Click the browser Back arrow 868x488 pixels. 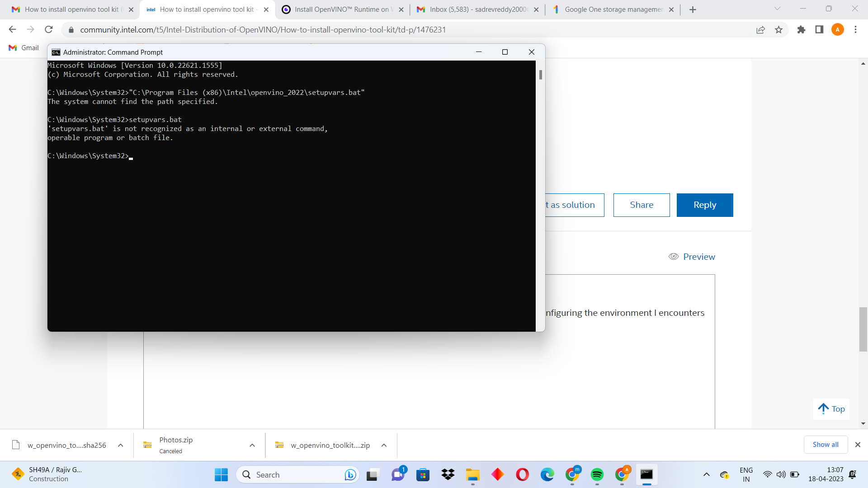[12, 29]
